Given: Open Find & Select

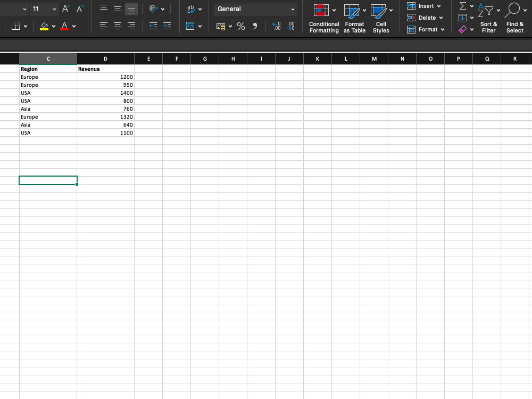Looking at the screenshot, I should coord(514,19).
